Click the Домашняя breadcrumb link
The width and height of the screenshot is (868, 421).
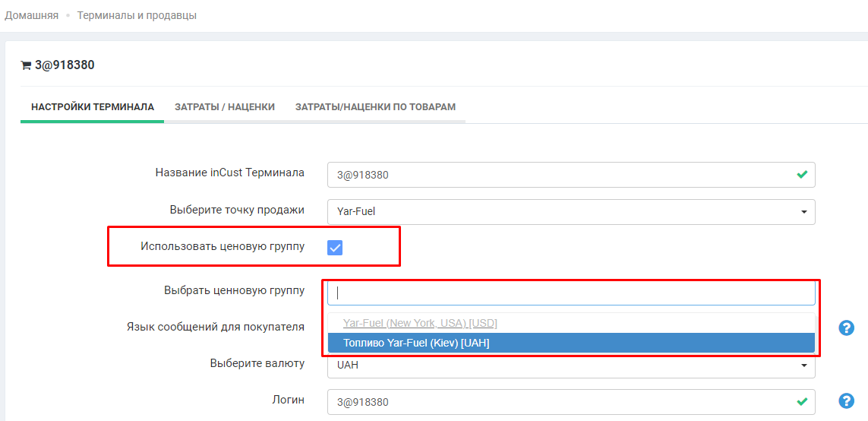pos(32,15)
